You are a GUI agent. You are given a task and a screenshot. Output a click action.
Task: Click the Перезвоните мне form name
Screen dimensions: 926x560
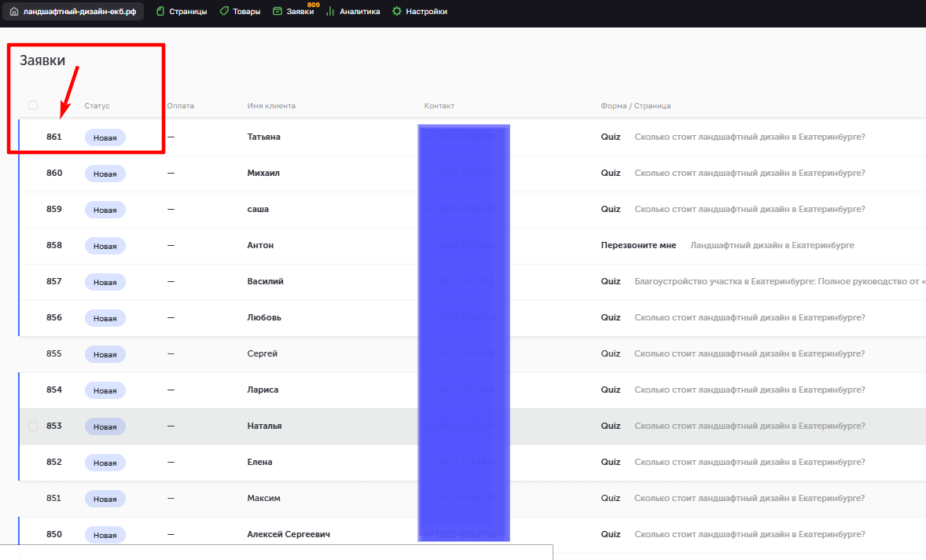pyautogui.click(x=638, y=245)
